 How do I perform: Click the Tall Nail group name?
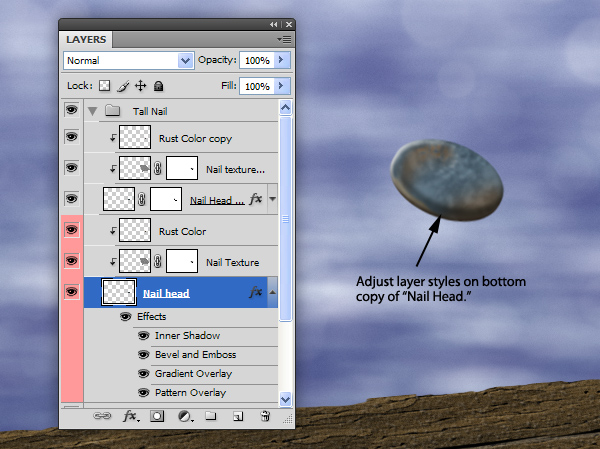point(150,111)
